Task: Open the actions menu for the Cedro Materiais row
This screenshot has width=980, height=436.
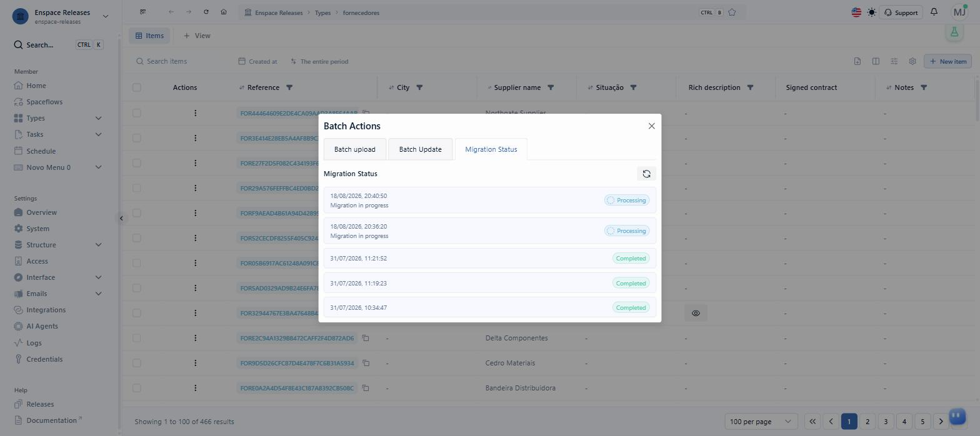Action: coord(195,363)
